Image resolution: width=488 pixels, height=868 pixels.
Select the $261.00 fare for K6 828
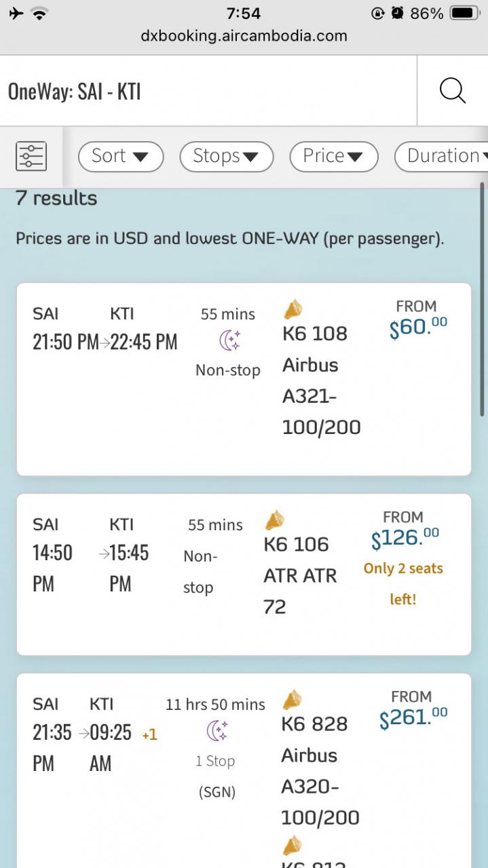coord(413,718)
